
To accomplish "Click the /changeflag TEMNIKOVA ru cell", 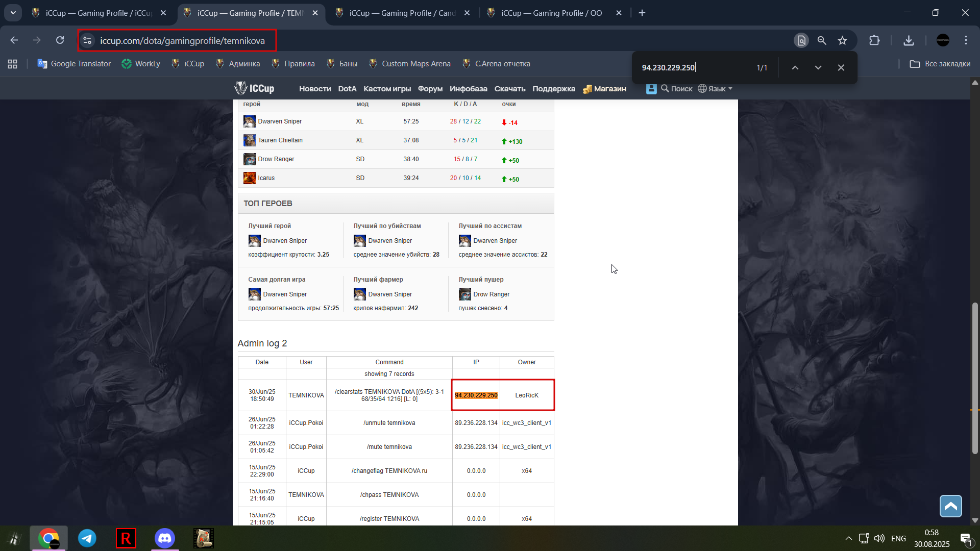I will (x=389, y=471).
